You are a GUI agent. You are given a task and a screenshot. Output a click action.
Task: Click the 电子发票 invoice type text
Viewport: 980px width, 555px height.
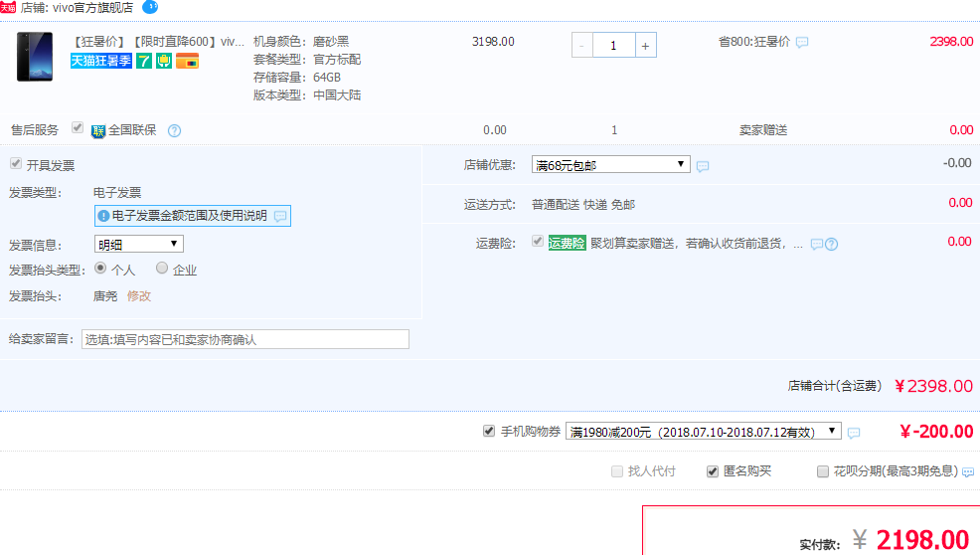117,193
